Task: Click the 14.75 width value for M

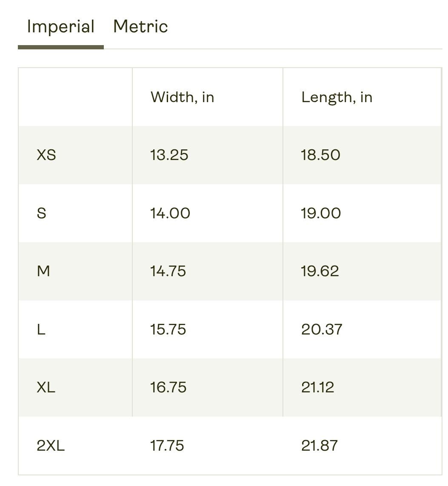Action: (x=168, y=271)
